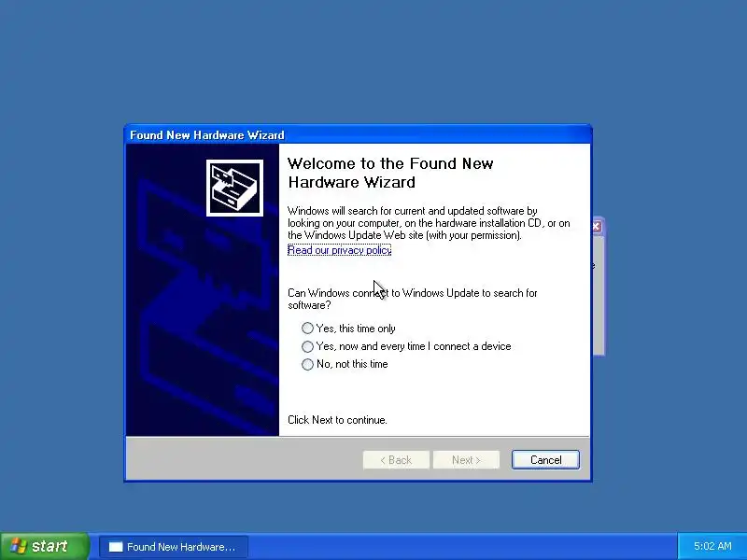Click the Windows flag logo on Start button
The width and height of the screenshot is (747, 560).
(x=19, y=546)
